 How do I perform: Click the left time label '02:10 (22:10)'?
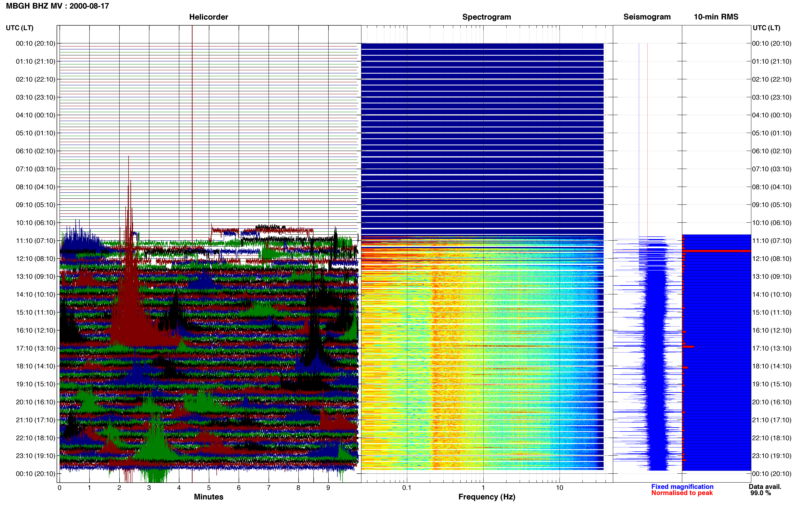(36, 79)
